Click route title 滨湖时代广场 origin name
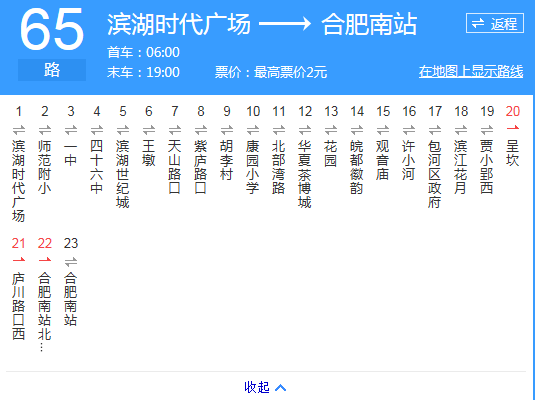 (179, 24)
